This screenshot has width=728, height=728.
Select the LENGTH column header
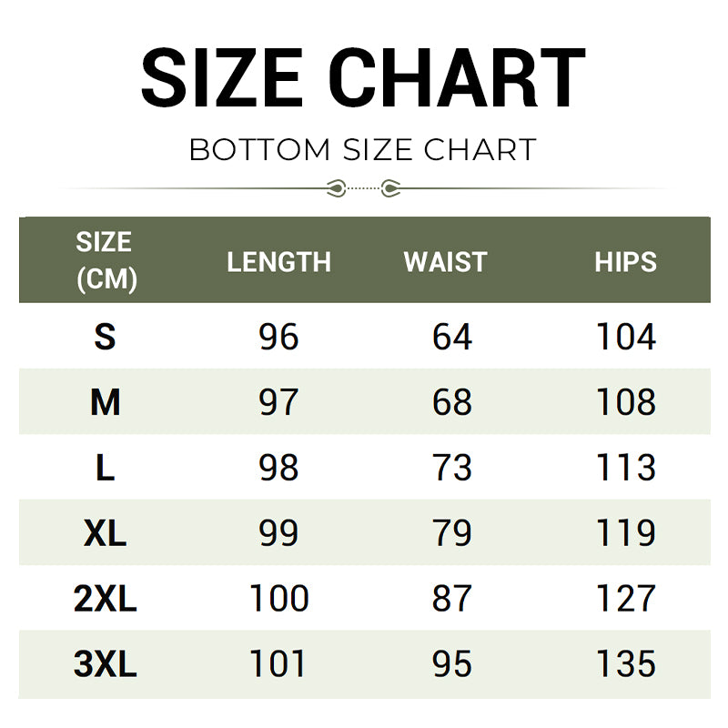click(x=278, y=262)
